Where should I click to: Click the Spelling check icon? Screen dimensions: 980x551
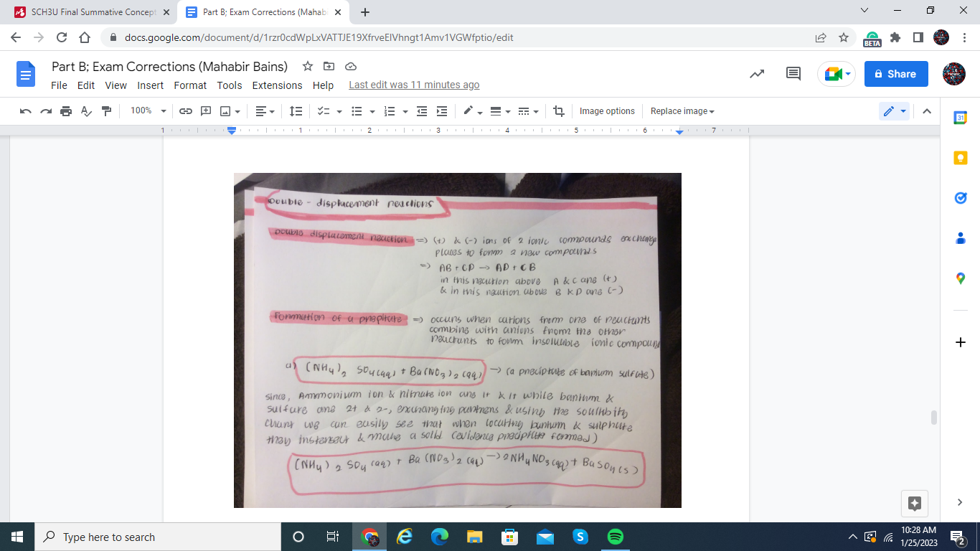[85, 111]
